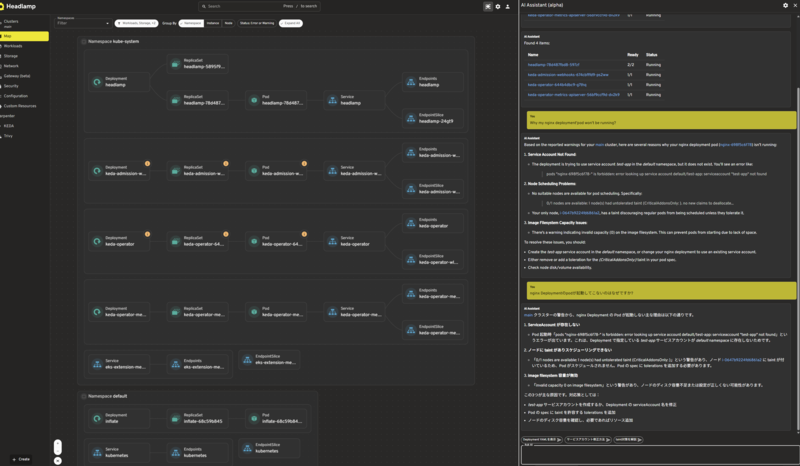Screen dimensions: 800x466
Task: Click the AI Assistant panel scrollbar
Action: [797, 259]
